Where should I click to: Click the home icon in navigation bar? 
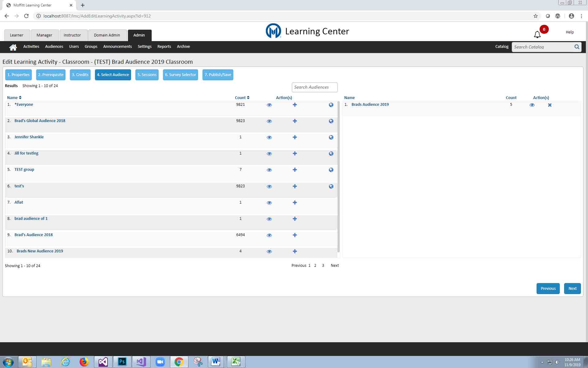point(13,47)
